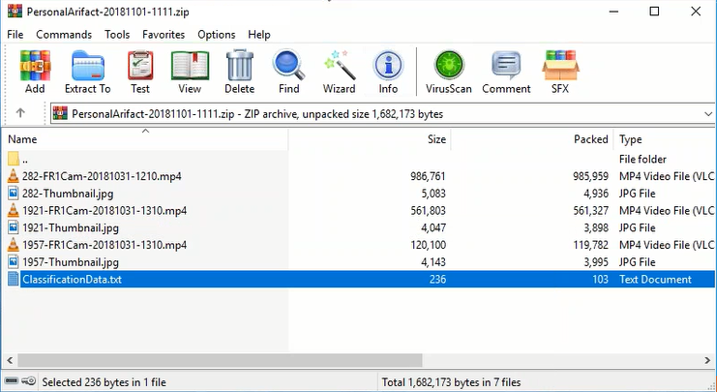
Task: Select file 282-Thumbnail.jpg
Action: (x=68, y=193)
